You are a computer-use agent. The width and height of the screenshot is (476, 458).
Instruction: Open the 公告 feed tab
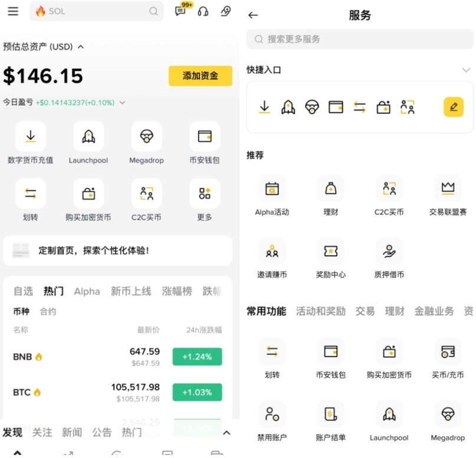pos(102,432)
